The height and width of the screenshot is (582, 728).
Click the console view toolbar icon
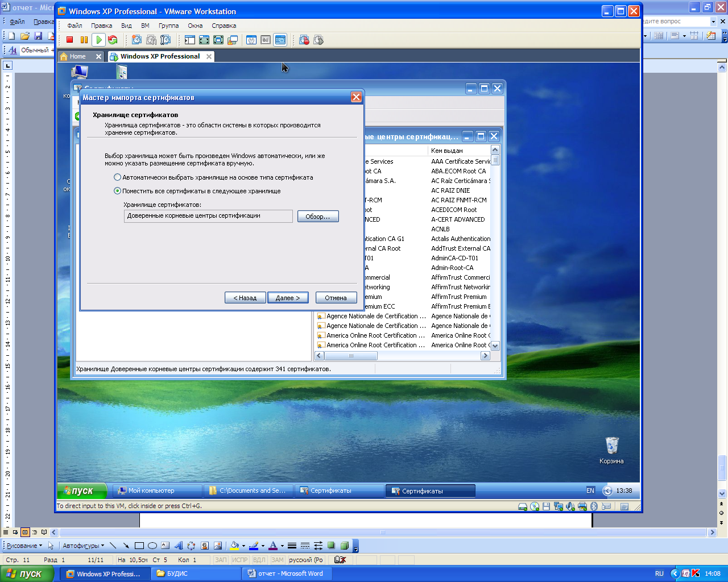(x=280, y=40)
